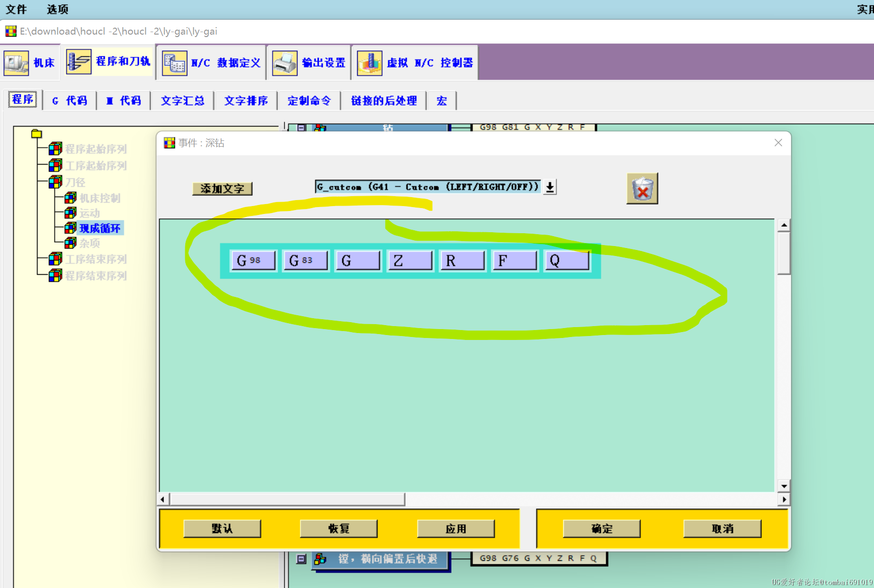The width and height of the screenshot is (874, 588).
Task: Collapse the 镗，横向偏置后快退 event node
Action: 301,559
